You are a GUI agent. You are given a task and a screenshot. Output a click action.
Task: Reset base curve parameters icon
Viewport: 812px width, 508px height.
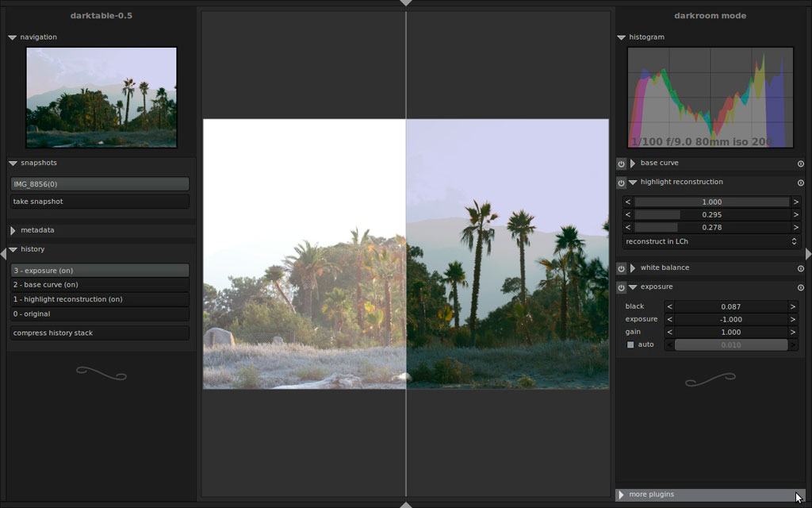pos(801,164)
